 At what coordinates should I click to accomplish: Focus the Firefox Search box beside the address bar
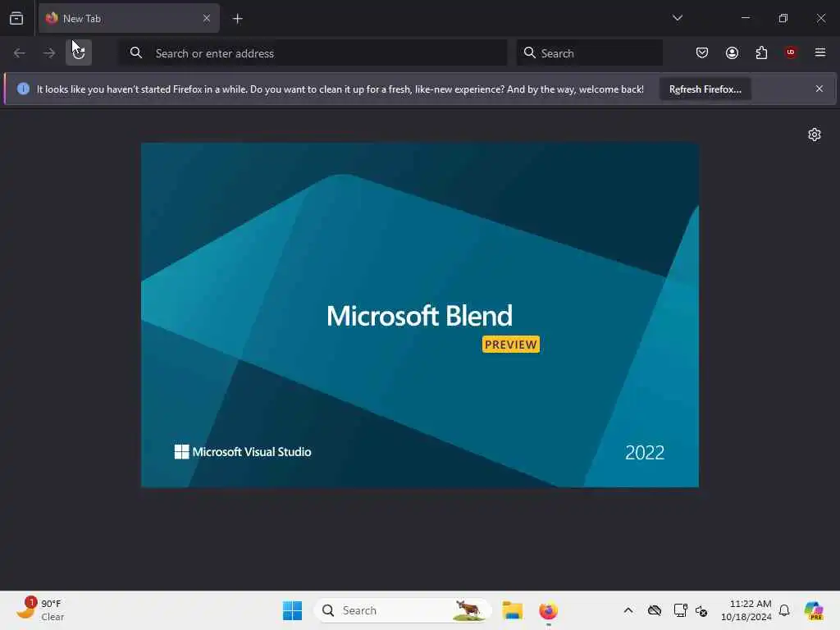pyautogui.click(x=589, y=52)
